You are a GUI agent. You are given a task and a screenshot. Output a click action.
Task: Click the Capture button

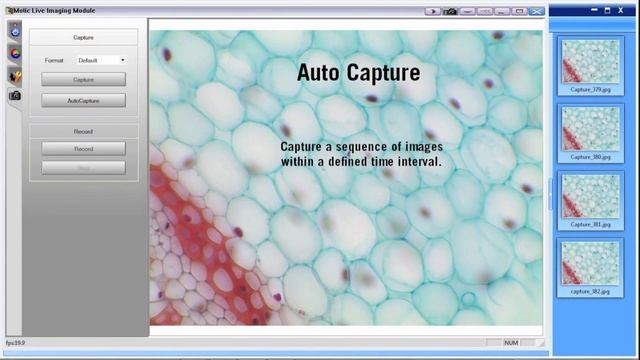click(x=83, y=80)
